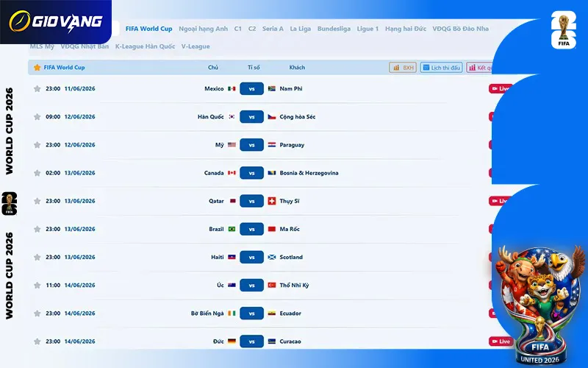Click the Úc flag icon
588x368 pixels.
(232, 286)
